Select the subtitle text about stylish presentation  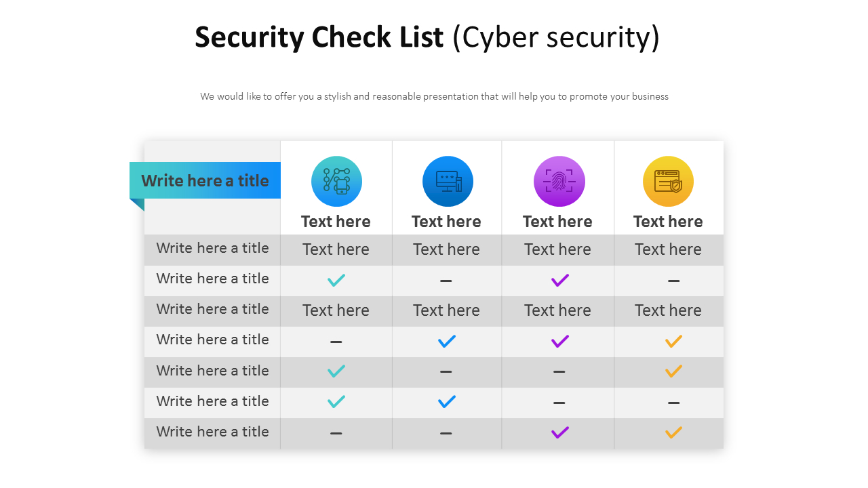click(434, 96)
